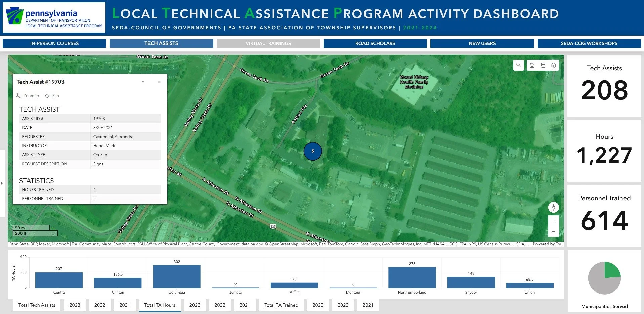The width and height of the screenshot is (644, 314).
Task: Close the Tech Assist #19703 popup
Action: (159, 82)
